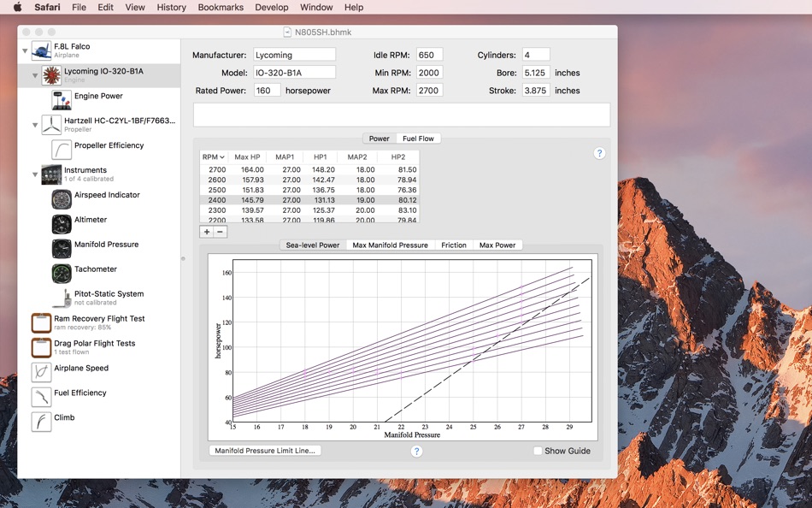Click the Min RPM field
Screen dimensions: 812x508
tap(429, 73)
